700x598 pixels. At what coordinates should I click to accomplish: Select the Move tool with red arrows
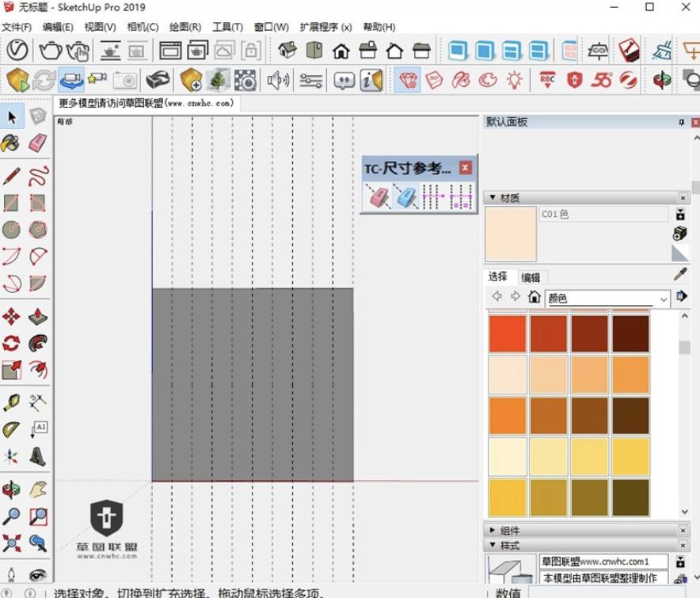(11, 318)
